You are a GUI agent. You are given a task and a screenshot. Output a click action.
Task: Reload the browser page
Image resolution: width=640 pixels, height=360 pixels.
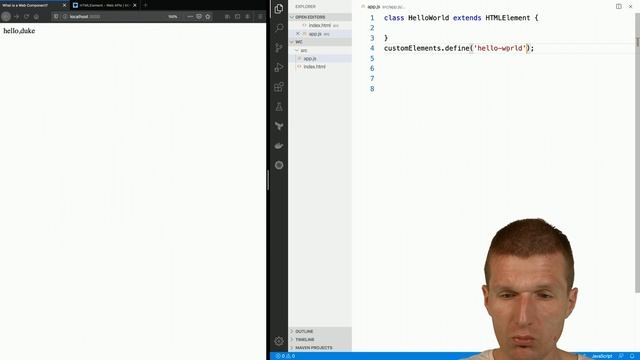coord(26,17)
